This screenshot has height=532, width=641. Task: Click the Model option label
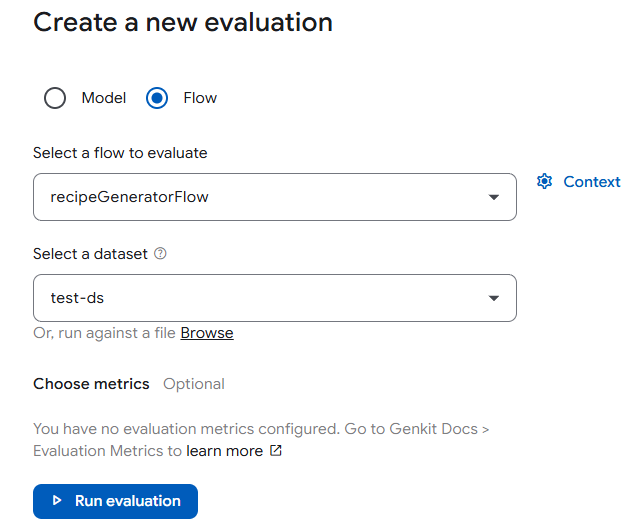[x=103, y=98]
